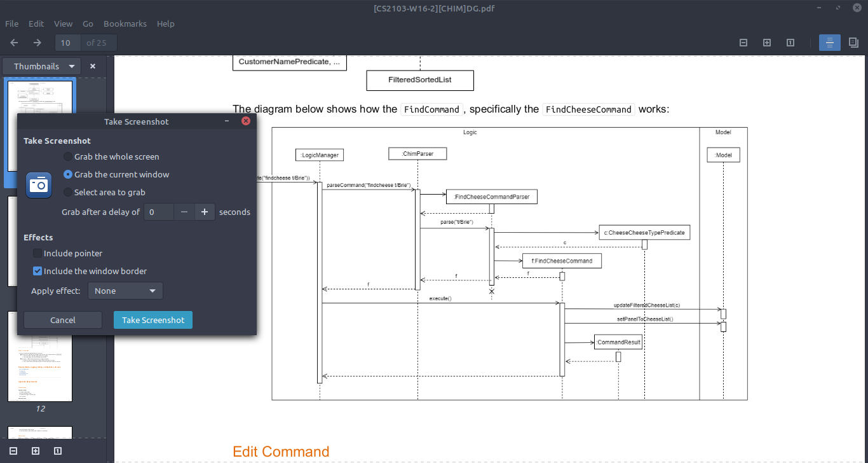Toggle the continuous scrolling view icon
The width and height of the screenshot is (868, 463).
coord(830,42)
